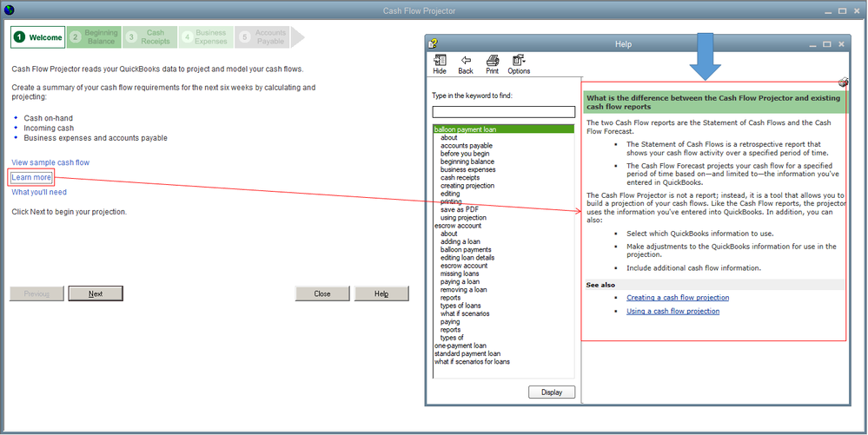Open the Learn more link
Image resolution: width=868 pixels, height=435 pixels.
point(31,177)
